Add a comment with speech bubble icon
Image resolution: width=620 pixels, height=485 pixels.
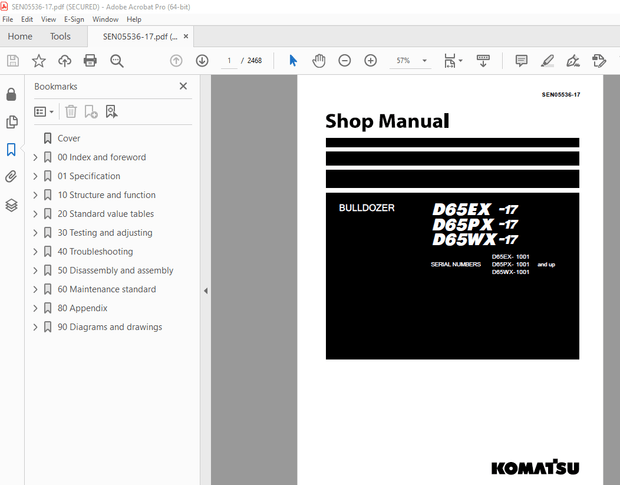(521, 60)
